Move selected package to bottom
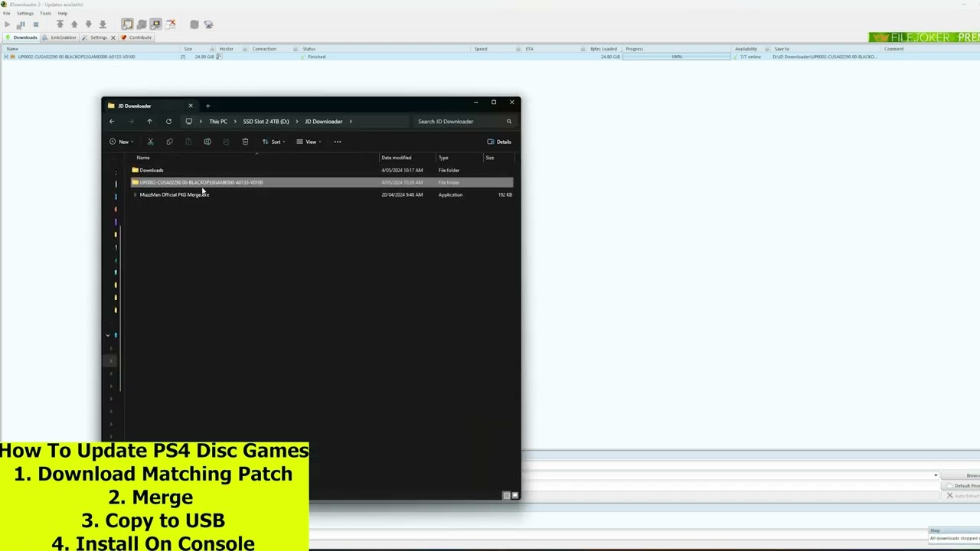 [x=103, y=24]
